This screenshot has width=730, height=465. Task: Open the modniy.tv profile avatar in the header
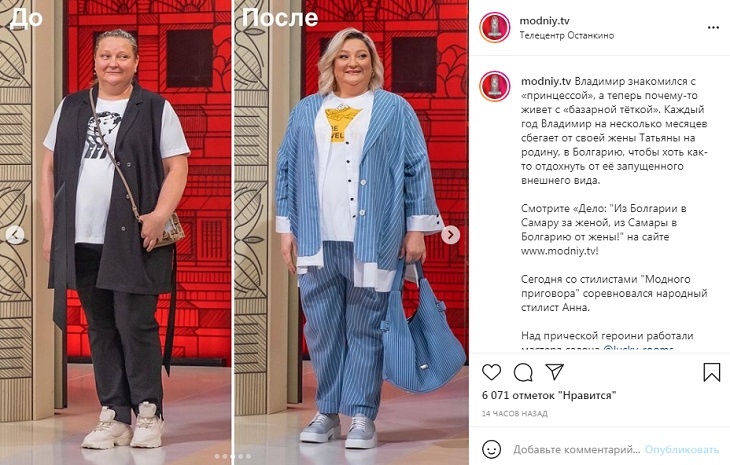[x=495, y=27]
